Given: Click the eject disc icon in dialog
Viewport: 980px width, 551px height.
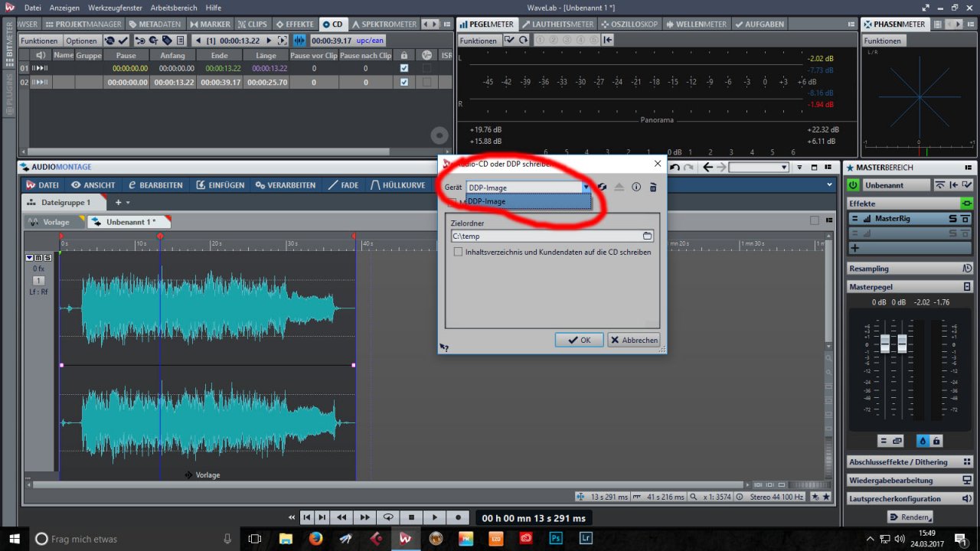Looking at the screenshot, I should tap(619, 187).
